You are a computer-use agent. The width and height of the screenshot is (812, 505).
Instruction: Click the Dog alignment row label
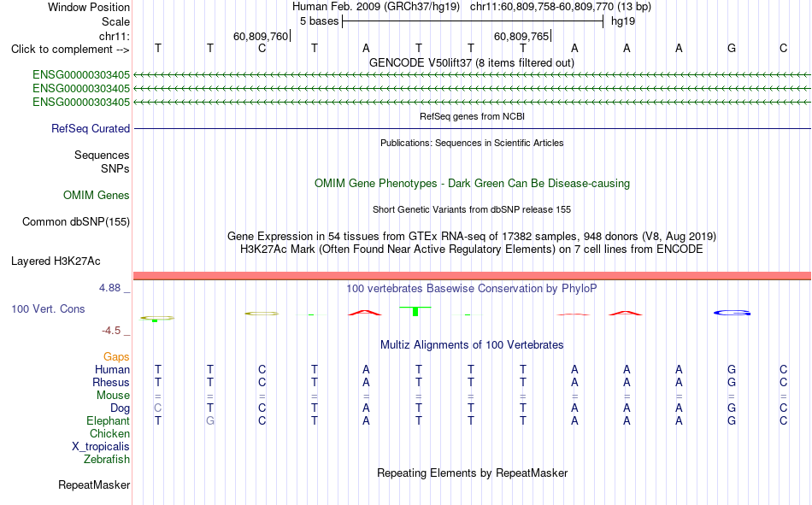[x=121, y=408]
